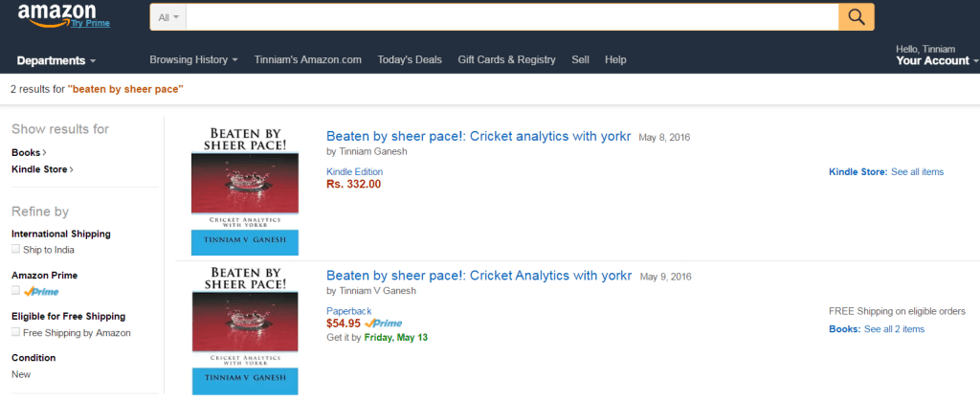Tick the Amazon Prime filter checkbox
The width and height of the screenshot is (980, 402).
coord(15,291)
